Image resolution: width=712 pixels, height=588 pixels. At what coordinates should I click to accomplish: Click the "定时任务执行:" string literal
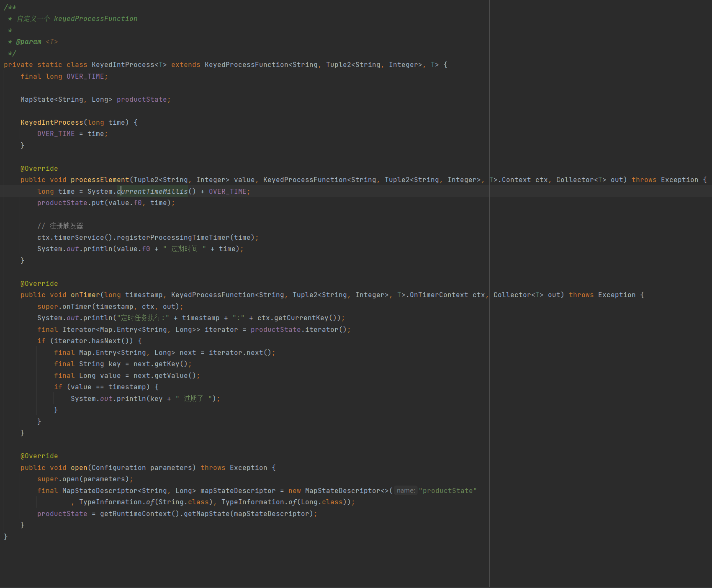pos(143,318)
